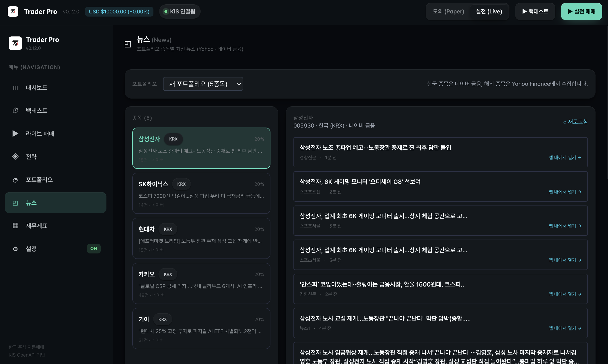Click the Trader Pro logo in the top bar
Image resolution: width=608 pixels, height=364 pixels.
[x=13, y=12]
